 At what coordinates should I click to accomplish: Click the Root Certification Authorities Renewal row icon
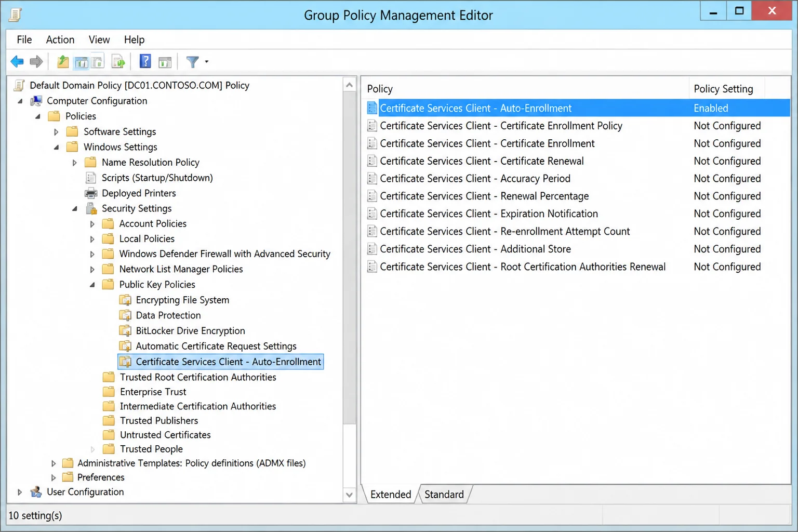click(x=372, y=267)
